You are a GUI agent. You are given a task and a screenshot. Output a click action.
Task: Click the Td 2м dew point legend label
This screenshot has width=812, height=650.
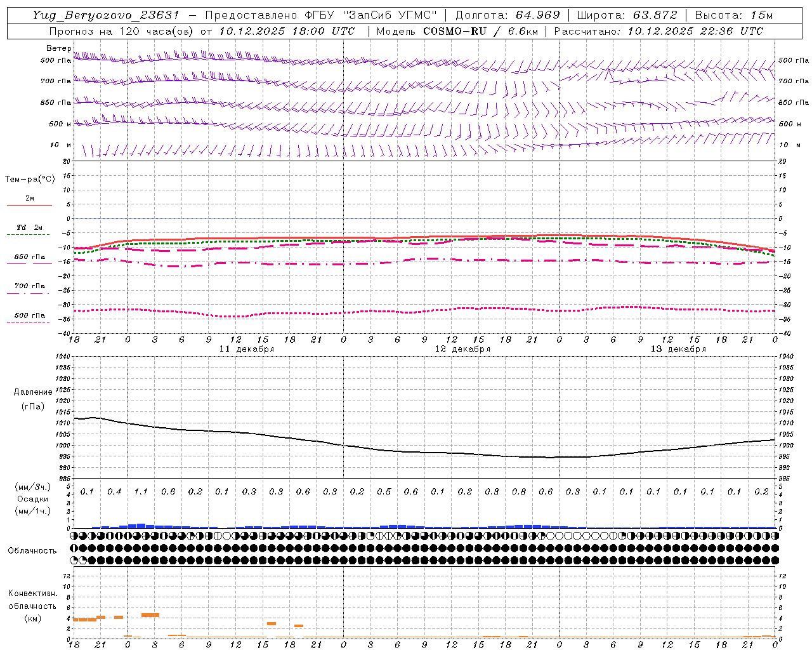coord(29,227)
